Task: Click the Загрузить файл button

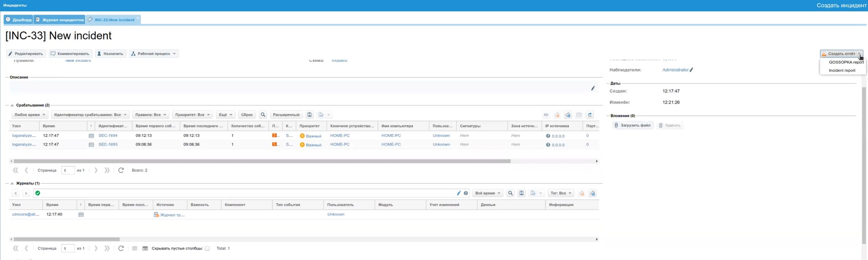Action: 632,125
